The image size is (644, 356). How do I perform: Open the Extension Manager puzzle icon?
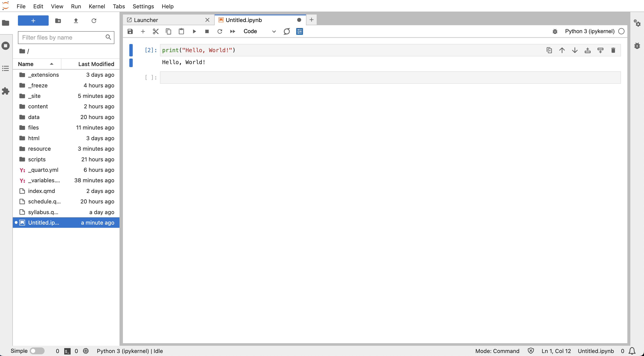[x=6, y=91]
